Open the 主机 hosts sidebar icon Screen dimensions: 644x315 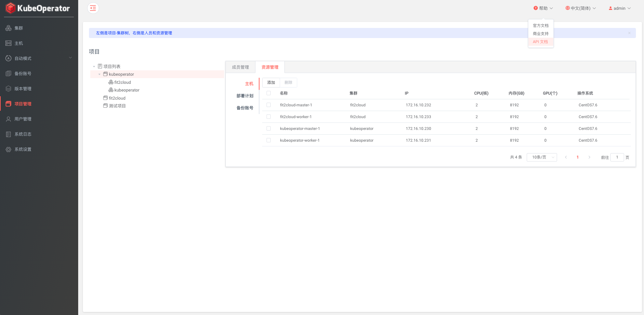[x=8, y=43]
